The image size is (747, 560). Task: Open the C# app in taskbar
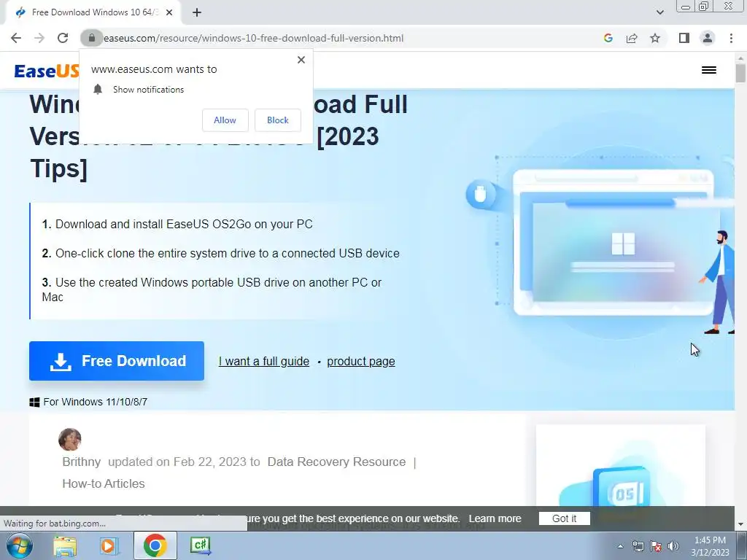pyautogui.click(x=200, y=545)
